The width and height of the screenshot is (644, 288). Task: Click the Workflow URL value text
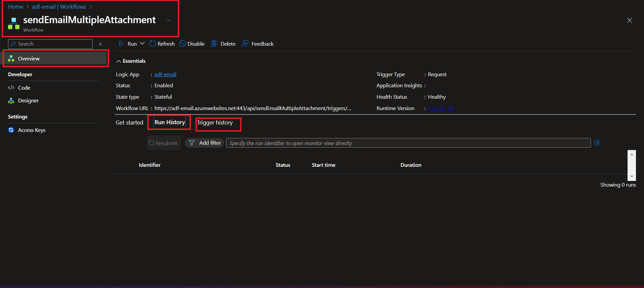[x=253, y=108]
